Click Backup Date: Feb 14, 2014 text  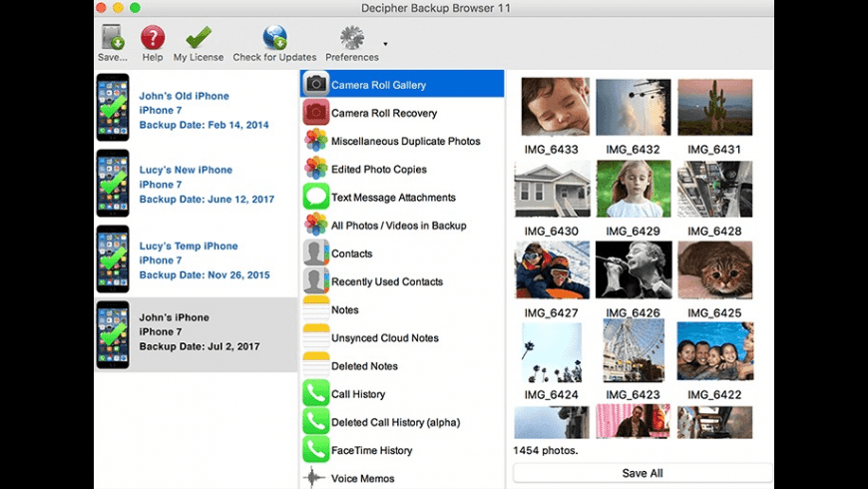204,125
